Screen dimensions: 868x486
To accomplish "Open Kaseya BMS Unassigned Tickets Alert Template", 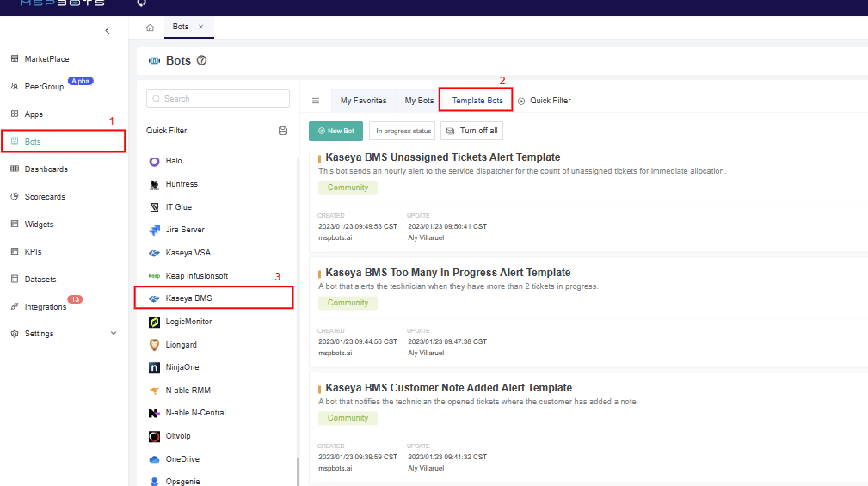I will click(442, 157).
